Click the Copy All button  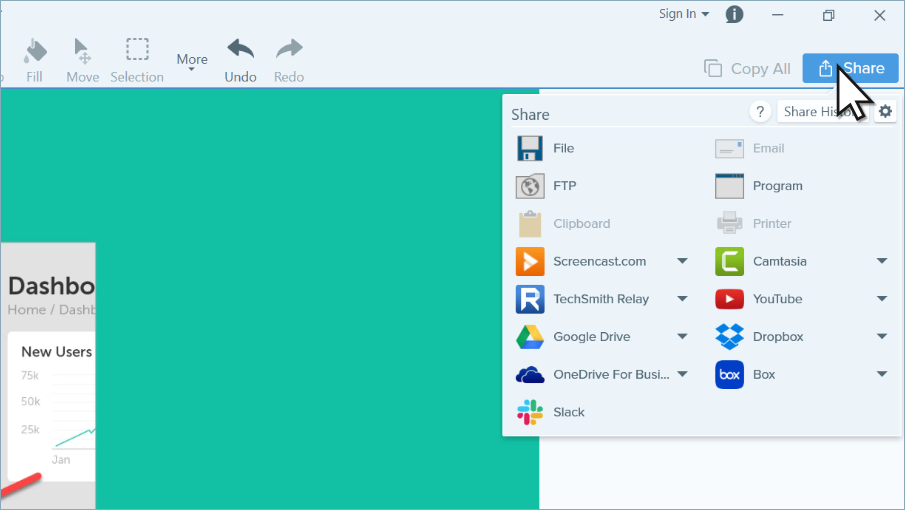(748, 68)
